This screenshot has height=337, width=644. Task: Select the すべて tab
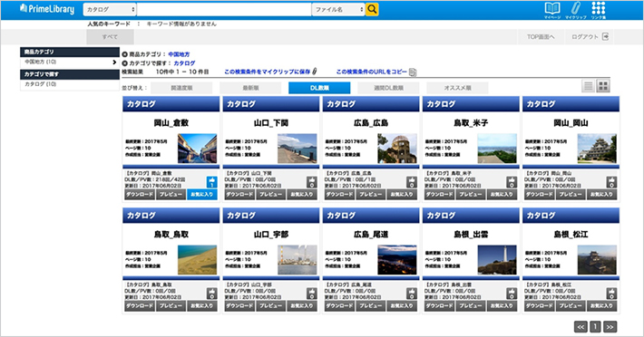coord(110,37)
